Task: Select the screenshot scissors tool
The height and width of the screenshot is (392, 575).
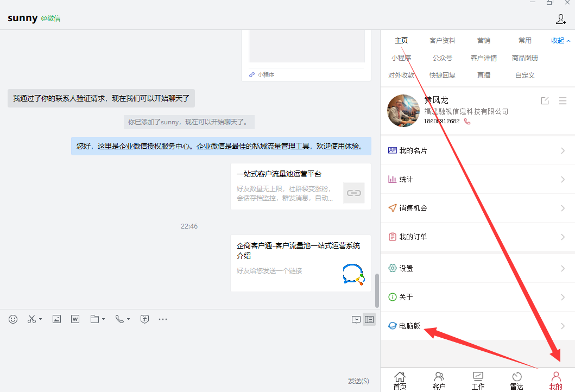Action: [31, 319]
